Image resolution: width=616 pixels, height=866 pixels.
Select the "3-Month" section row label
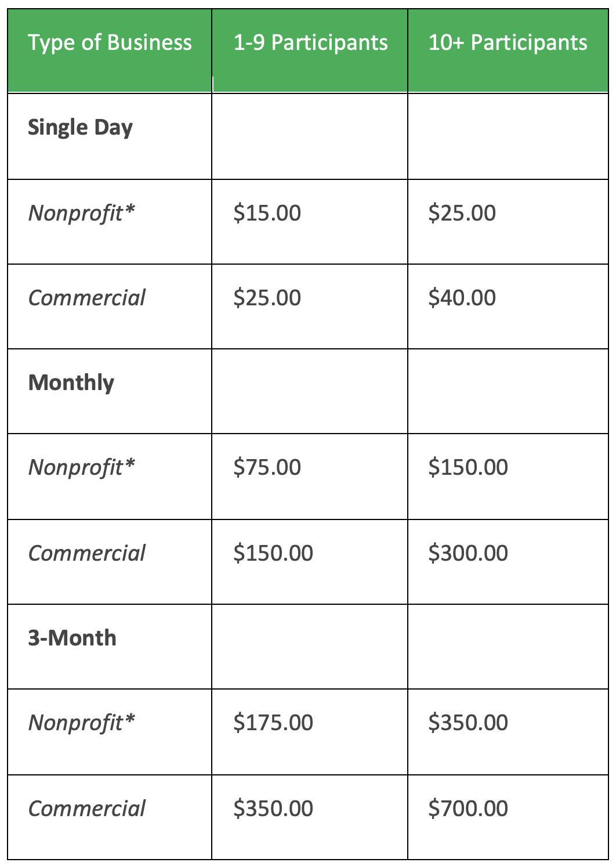point(73,638)
